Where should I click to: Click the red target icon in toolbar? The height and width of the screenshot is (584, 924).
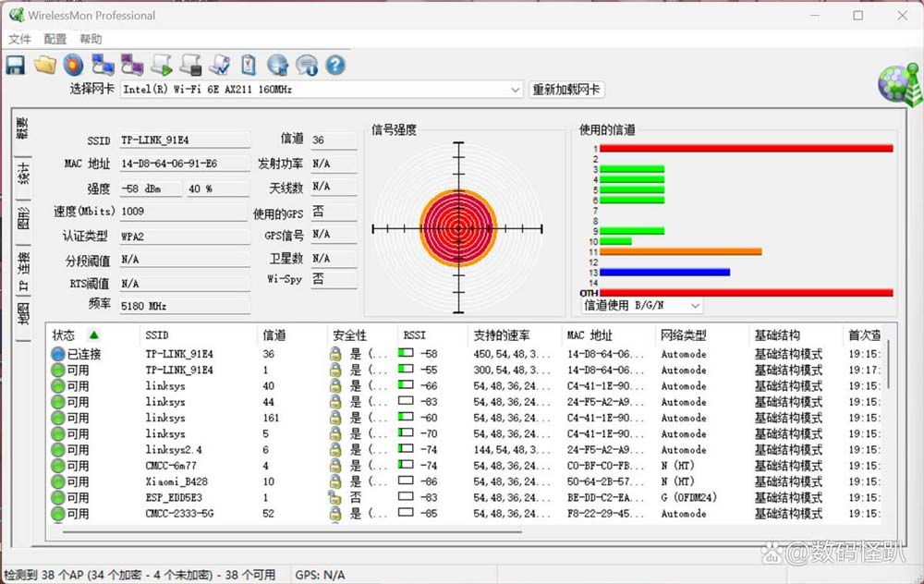[73, 65]
